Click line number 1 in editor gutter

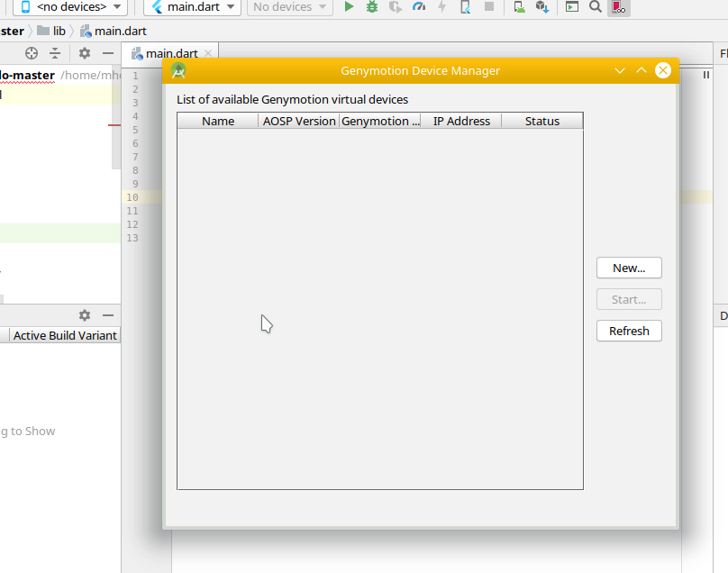coord(135,76)
